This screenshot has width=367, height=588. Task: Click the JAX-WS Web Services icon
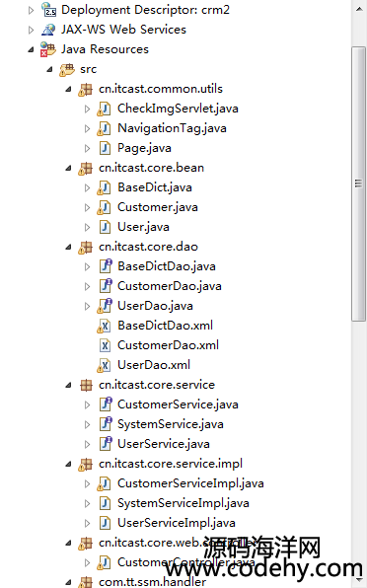tap(48, 30)
